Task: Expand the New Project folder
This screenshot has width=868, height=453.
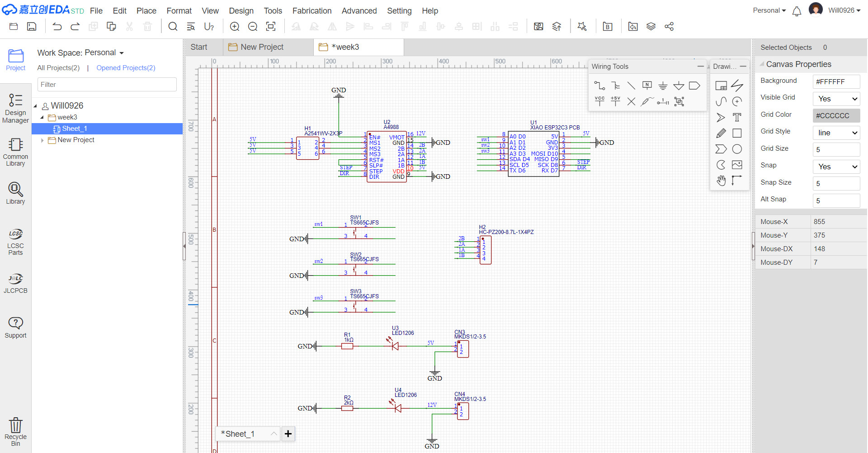Action: (x=42, y=140)
